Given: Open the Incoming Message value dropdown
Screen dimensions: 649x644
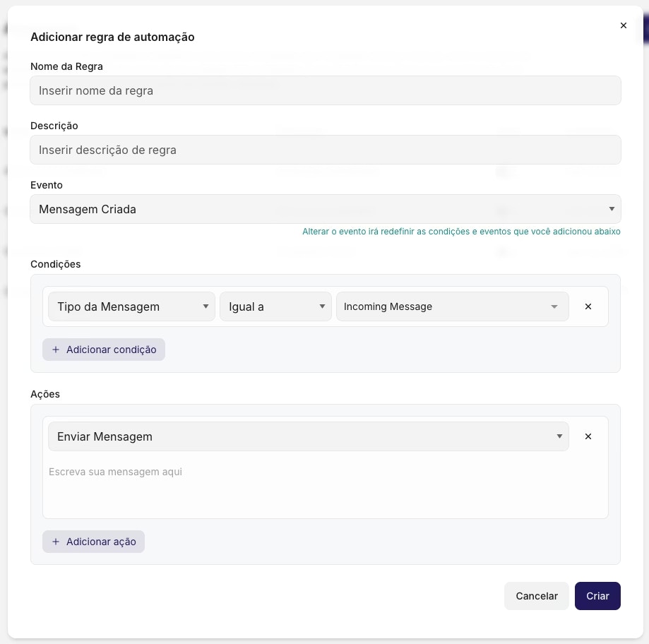Looking at the screenshot, I should pyautogui.click(x=452, y=306).
